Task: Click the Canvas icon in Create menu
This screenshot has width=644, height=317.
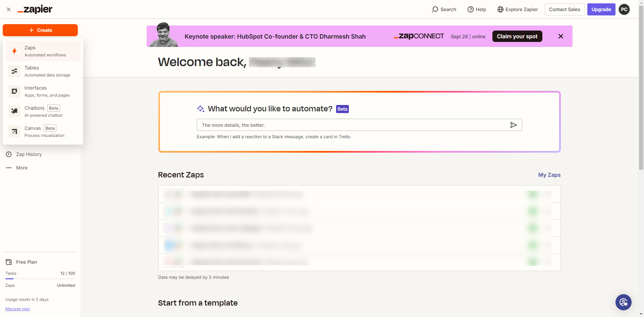Action: pyautogui.click(x=14, y=131)
